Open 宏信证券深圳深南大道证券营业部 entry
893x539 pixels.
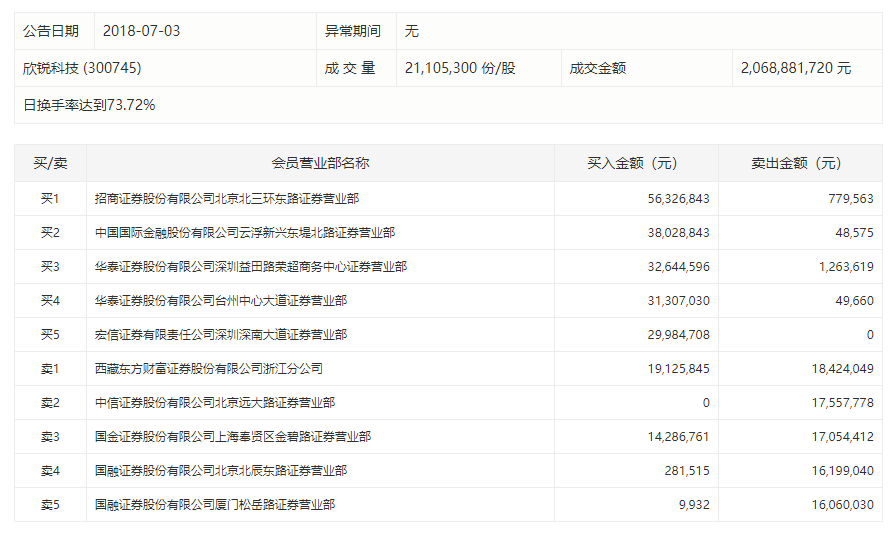coord(221,335)
